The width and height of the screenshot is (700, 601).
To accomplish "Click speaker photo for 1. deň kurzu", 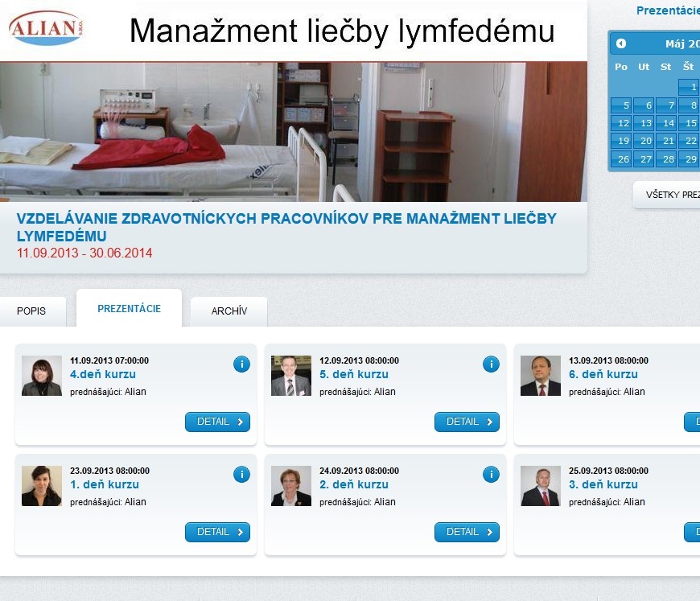I will pos(42,486).
